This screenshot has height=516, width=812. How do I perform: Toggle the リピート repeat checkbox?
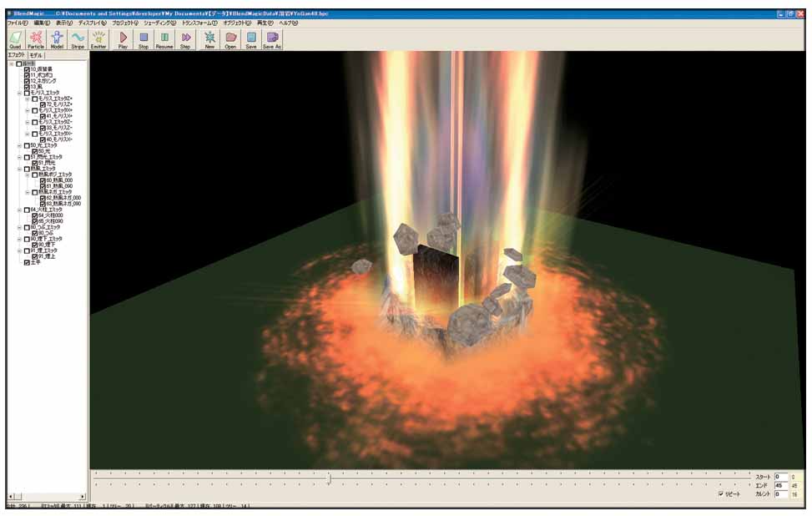coord(721,494)
